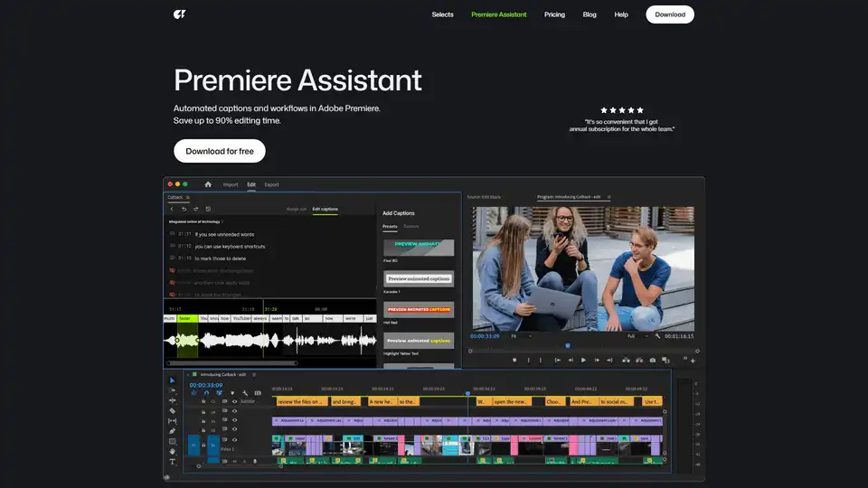Select the Slip tool

pos(172,421)
